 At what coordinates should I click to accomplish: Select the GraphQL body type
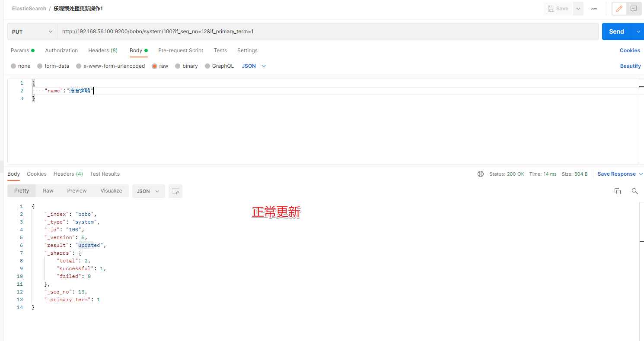point(219,66)
